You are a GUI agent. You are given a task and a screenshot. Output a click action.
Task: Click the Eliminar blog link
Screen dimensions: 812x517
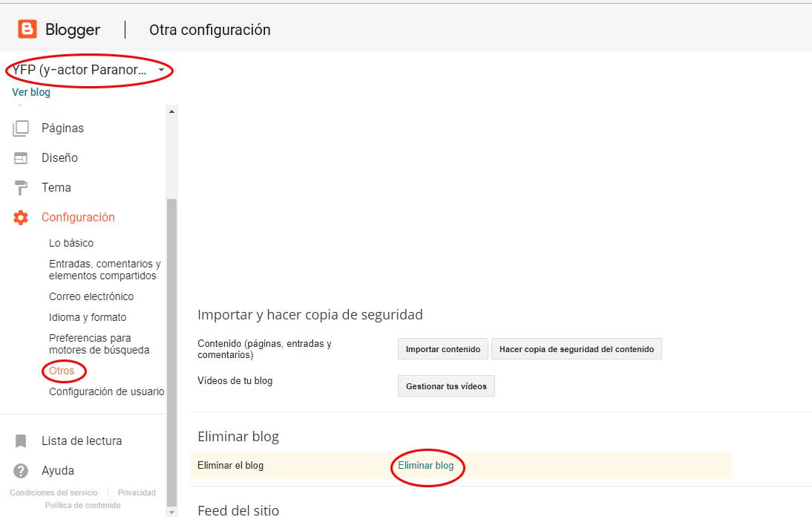pos(425,466)
